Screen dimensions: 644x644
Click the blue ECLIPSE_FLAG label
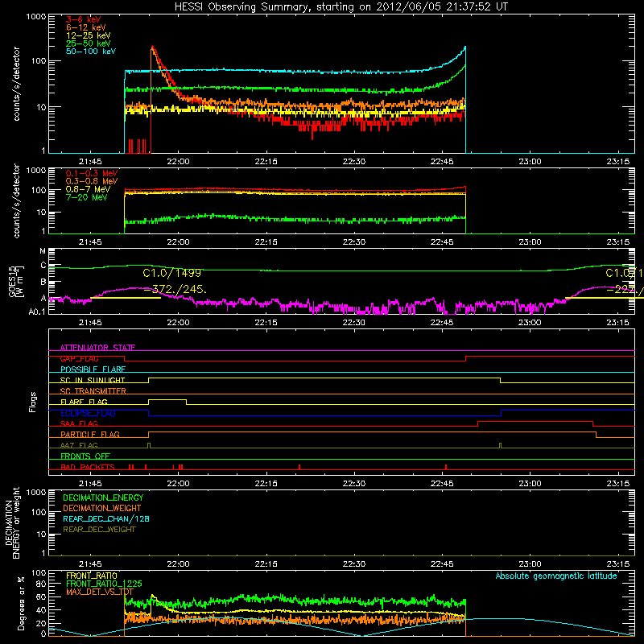point(88,413)
